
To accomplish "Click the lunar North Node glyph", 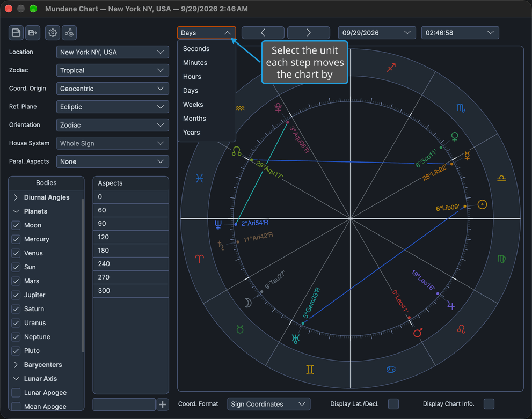I will (237, 151).
